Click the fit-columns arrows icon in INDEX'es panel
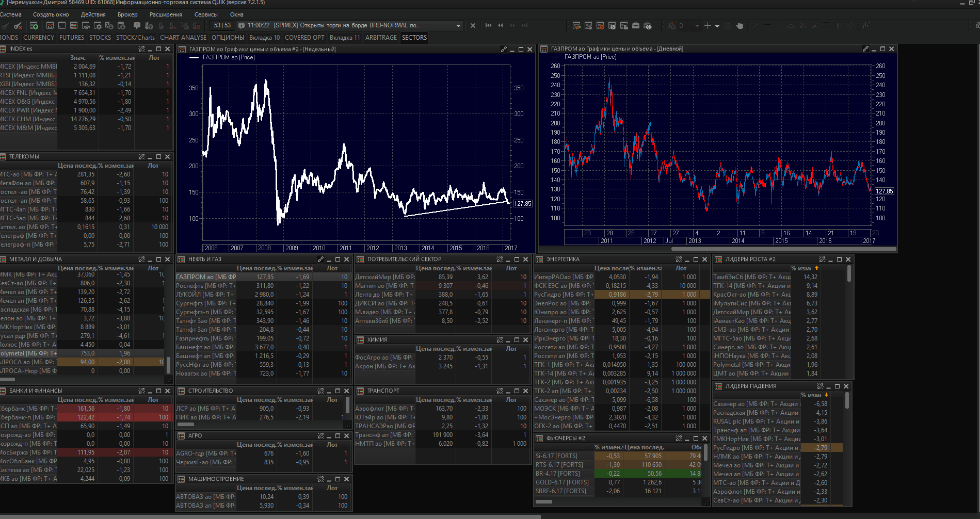This screenshot has width=980, height=519. click(141, 49)
